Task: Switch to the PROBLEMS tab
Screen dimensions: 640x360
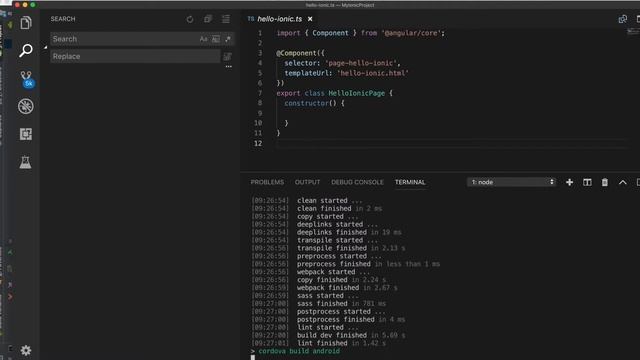Action: (x=267, y=182)
